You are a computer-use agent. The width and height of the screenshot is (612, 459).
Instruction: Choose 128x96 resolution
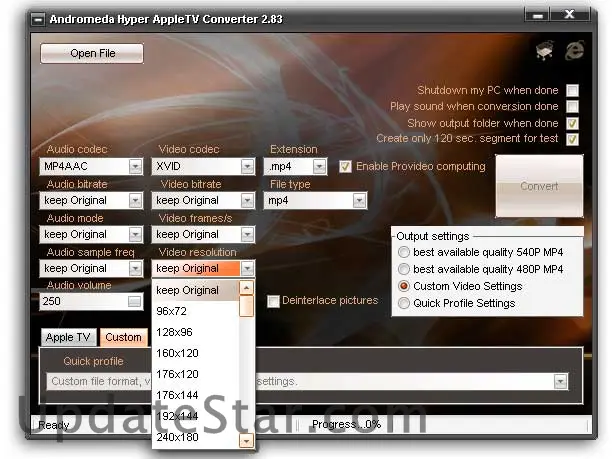click(x=195, y=333)
